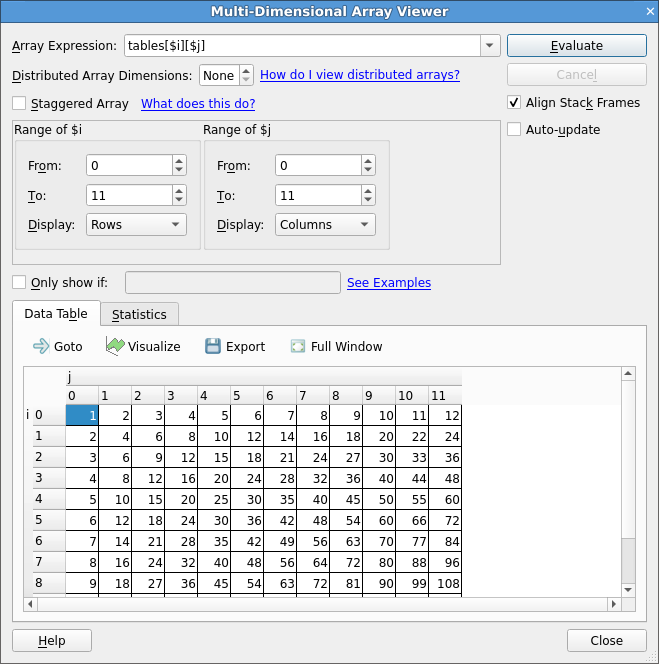Viewport: 659px width, 664px height.
Task: Click the vertical scrollbar's up arrow
Action: (628, 374)
